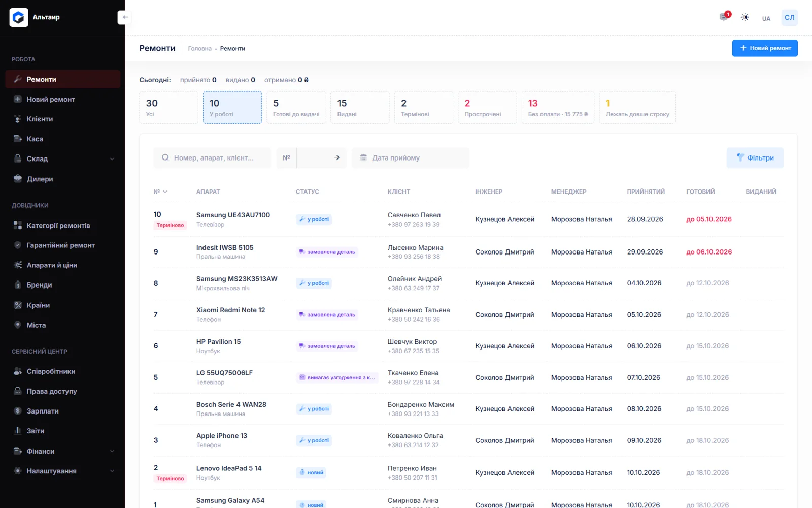This screenshot has width=812, height=508.
Task: Collapse the sidebar with the arrow button
Action: click(x=125, y=17)
